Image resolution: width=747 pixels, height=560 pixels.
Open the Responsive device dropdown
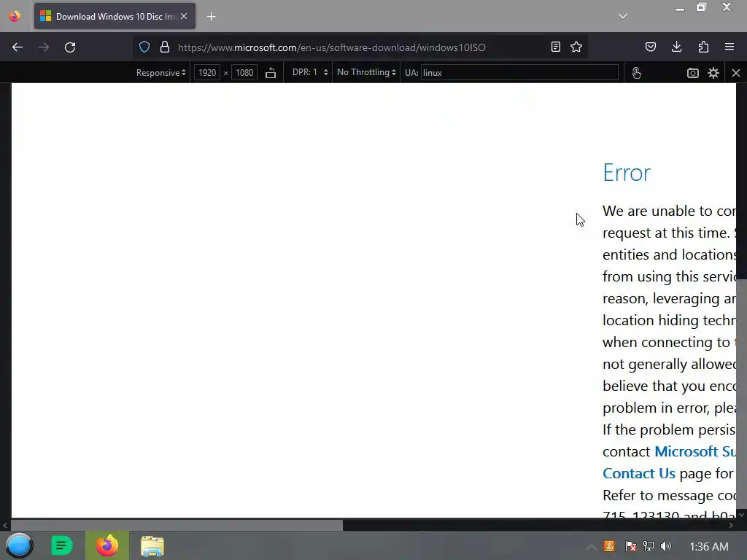coord(161,73)
